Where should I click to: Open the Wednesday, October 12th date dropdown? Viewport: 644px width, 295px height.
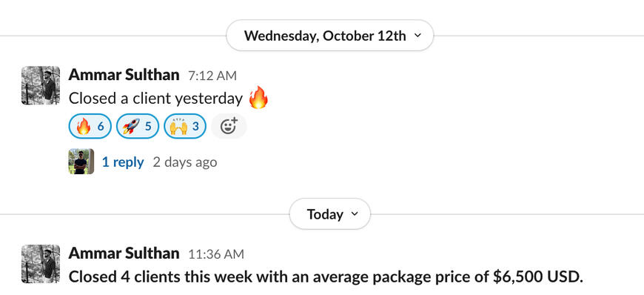pos(330,36)
